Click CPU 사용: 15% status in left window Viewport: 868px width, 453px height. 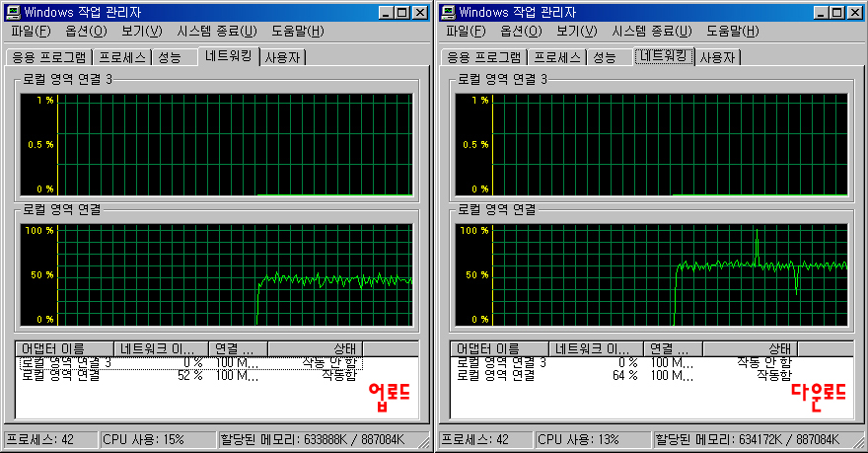tap(159, 440)
